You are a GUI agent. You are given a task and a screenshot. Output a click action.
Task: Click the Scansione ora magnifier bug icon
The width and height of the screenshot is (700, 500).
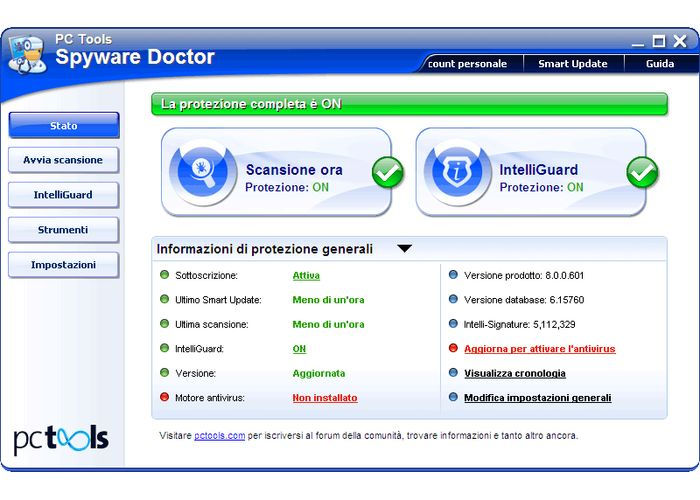pos(203,171)
